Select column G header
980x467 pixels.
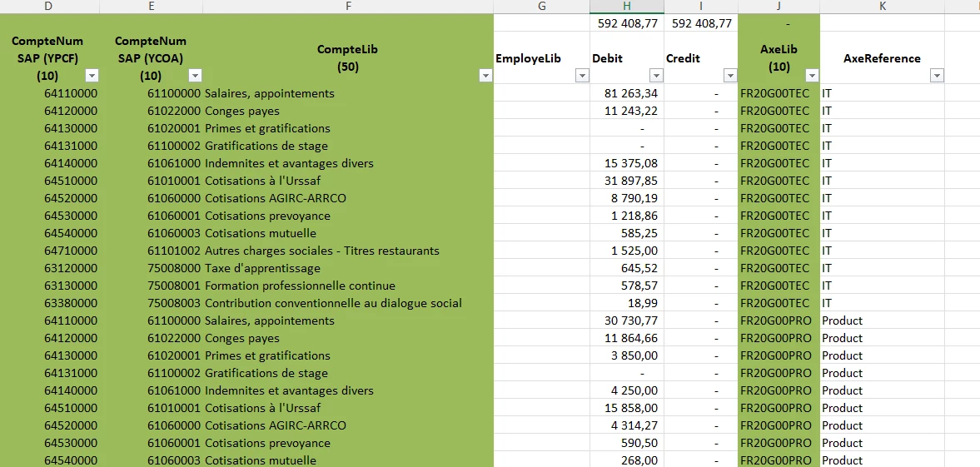pyautogui.click(x=541, y=7)
